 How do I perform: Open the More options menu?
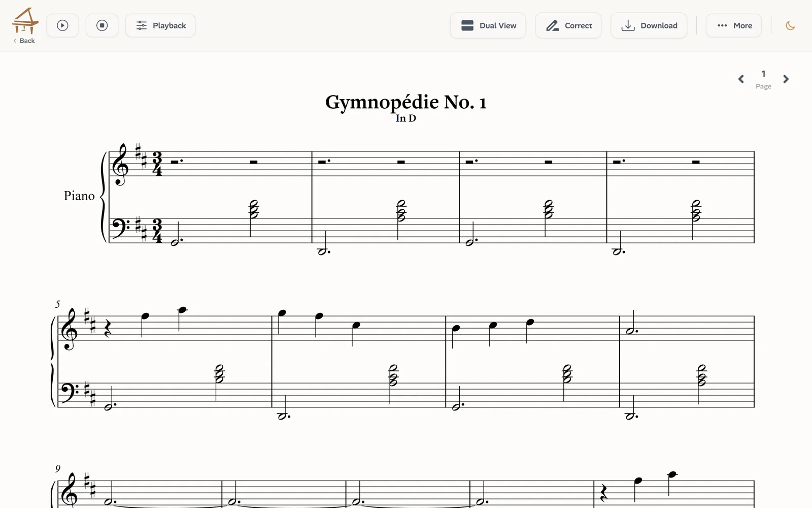point(734,25)
